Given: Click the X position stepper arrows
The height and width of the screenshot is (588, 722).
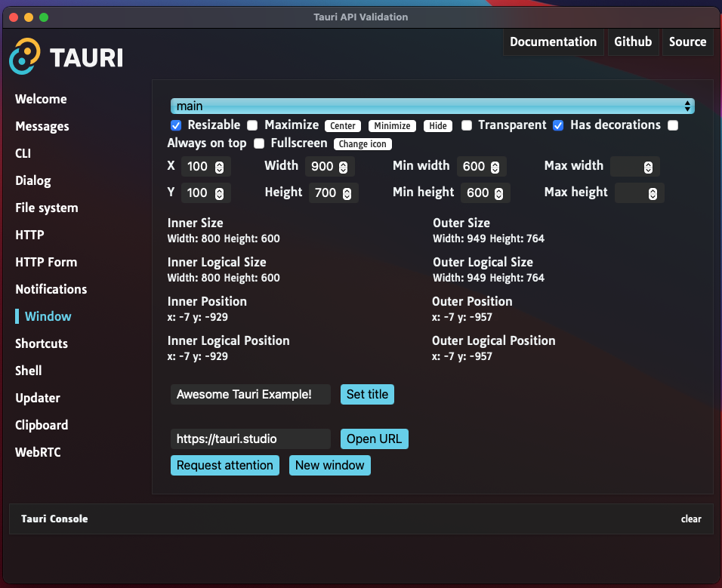Looking at the screenshot, I should point(220,167).
